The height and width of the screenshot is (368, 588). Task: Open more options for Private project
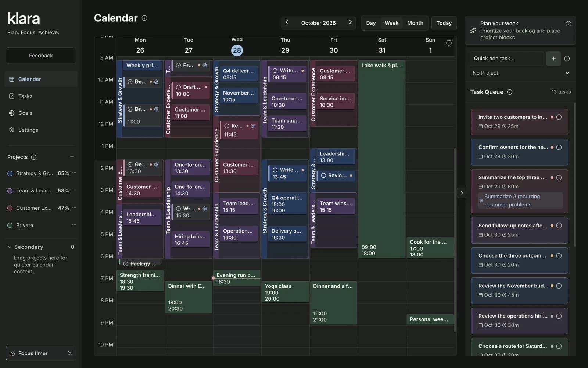pyautogui.click(x=74, y=225)
